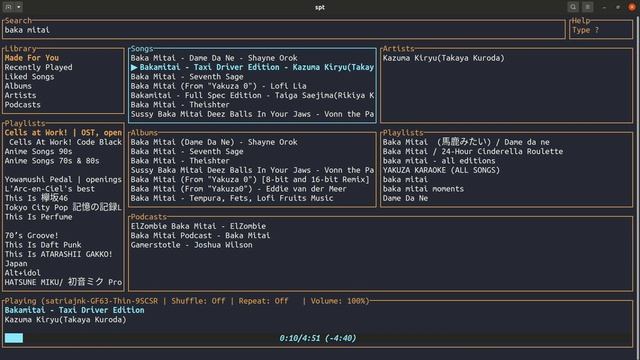The image size is (640, 360).
Task: Click the Help box Type ? text
Action: [x=585, y=30]
